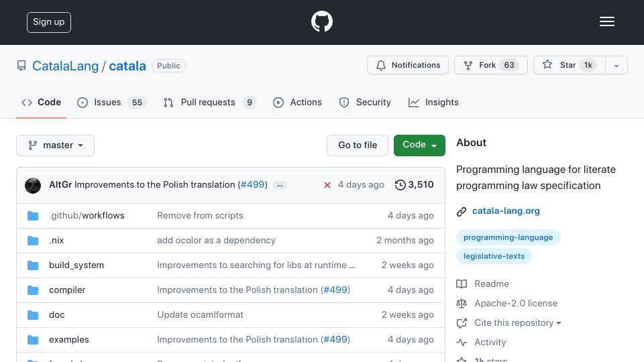Open #499 link in latest commit header
This screenshot has height=362, width=644.
click(252, 185)
